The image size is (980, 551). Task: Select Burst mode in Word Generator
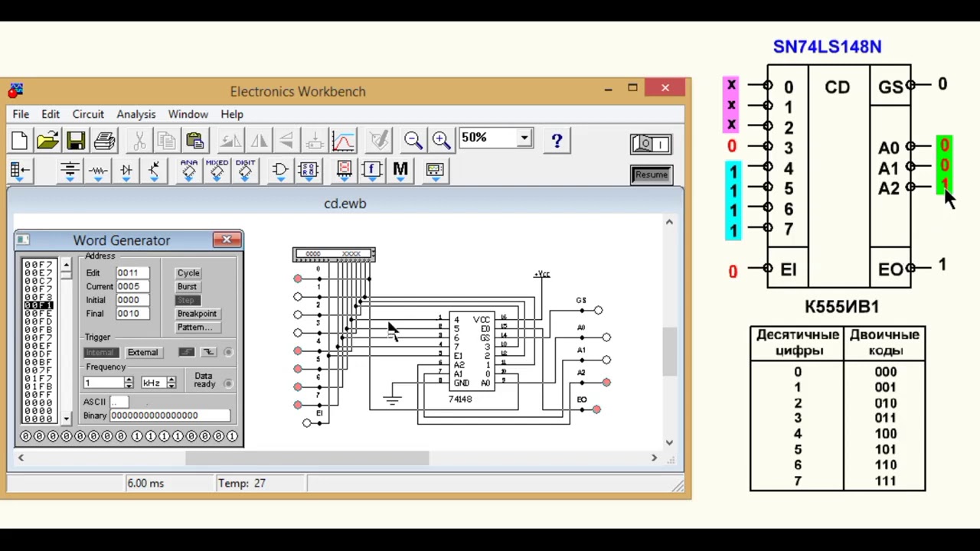(x=188, y=287)
